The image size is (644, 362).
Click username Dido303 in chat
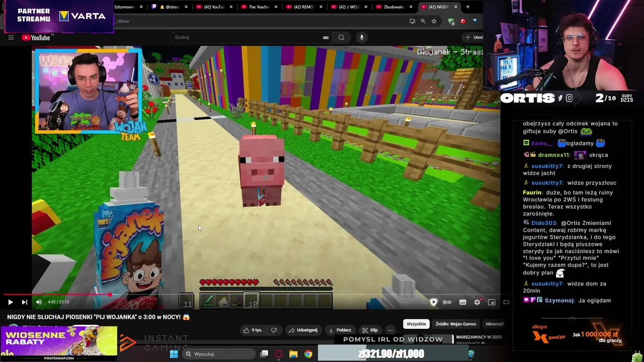click(544, 223)
